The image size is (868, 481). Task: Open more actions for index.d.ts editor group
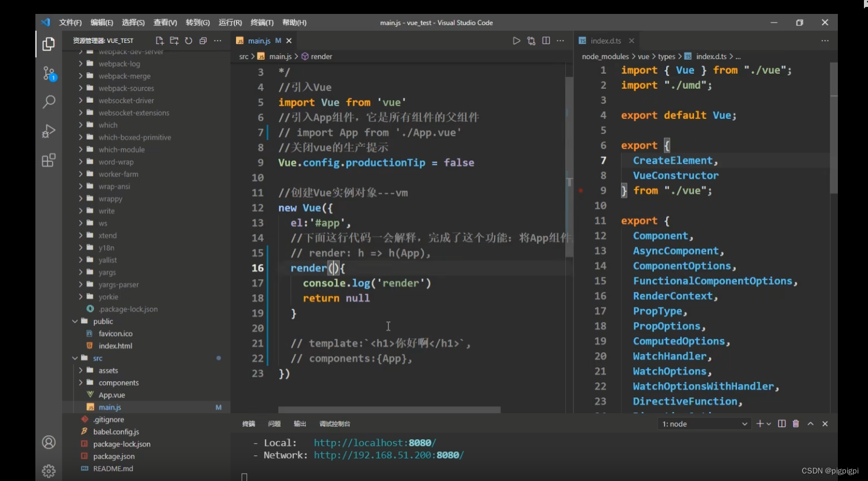pyautogui.click(x=825, y=41)
